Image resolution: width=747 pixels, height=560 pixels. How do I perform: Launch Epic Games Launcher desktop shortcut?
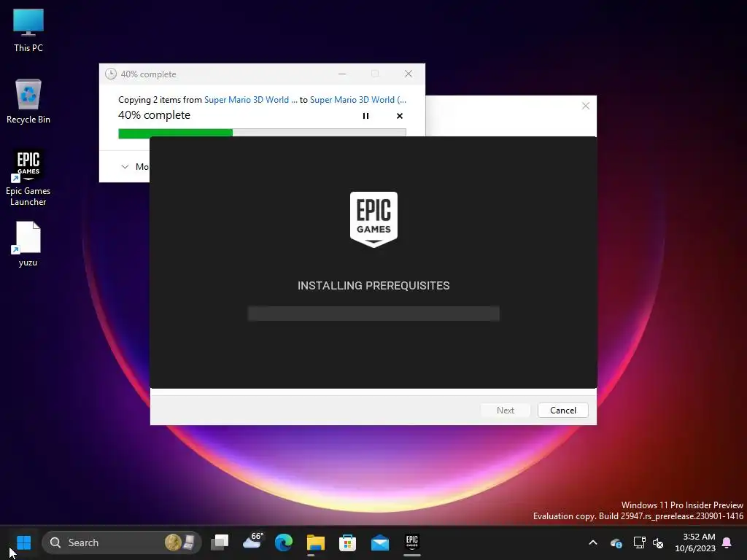[28, 178]
